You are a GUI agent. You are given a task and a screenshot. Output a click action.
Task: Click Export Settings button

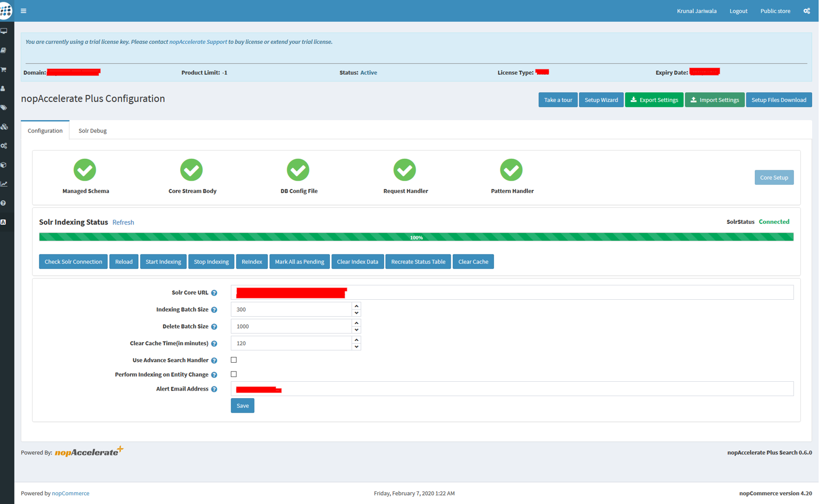(654, 100)
